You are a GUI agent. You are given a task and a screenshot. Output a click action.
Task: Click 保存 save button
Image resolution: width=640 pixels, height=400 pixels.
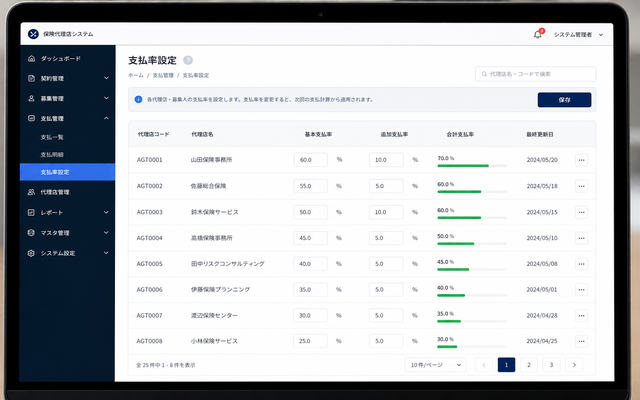pos(564,100)
